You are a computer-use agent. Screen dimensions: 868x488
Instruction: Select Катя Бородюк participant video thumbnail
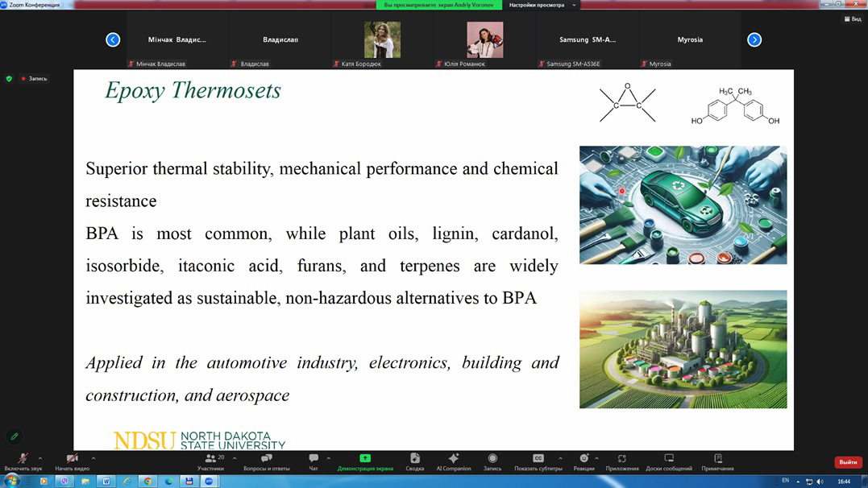tap(382, 40)
